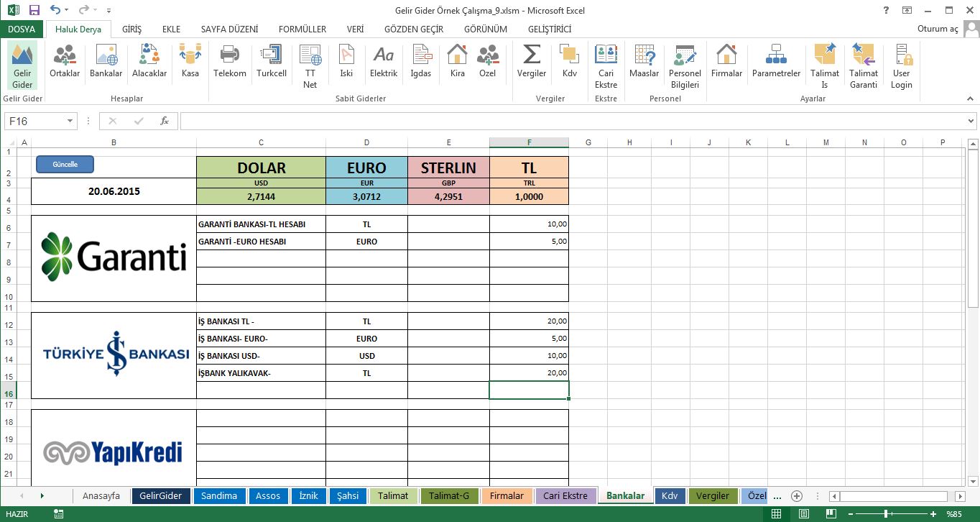
Task: Open the Bankalar ribbon icon
Action: (x=106, y=62)
